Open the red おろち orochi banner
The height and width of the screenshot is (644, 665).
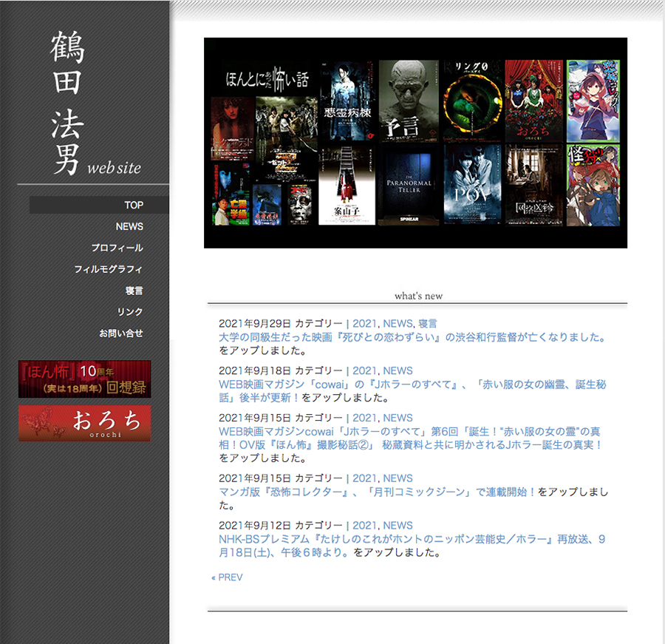85,424
